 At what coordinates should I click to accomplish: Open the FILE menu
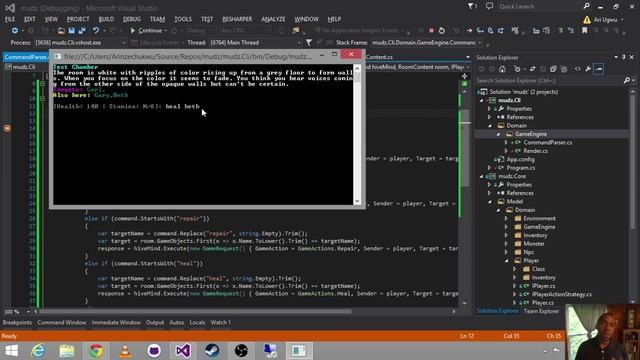click(10, 19)
